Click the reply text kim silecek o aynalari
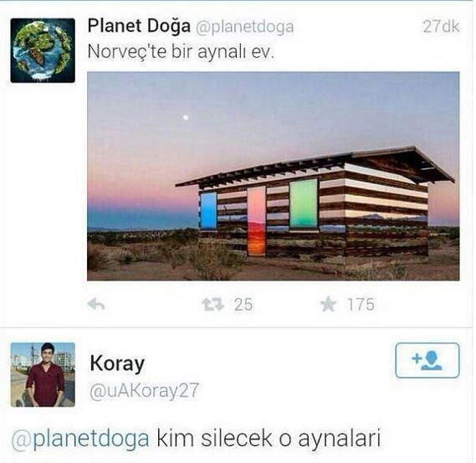Viewport: 476px width, 463px height. pos(269,439)
